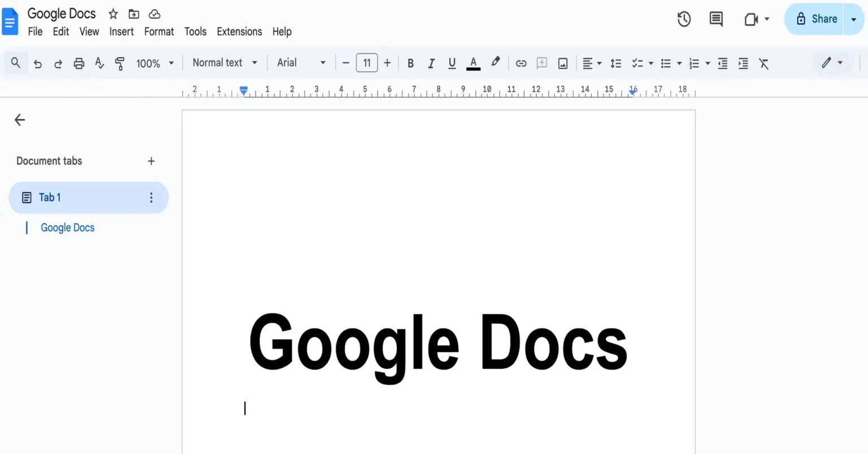Enable a checklist
The height and width of the screenshot is (454, 868).
[638, 63]
